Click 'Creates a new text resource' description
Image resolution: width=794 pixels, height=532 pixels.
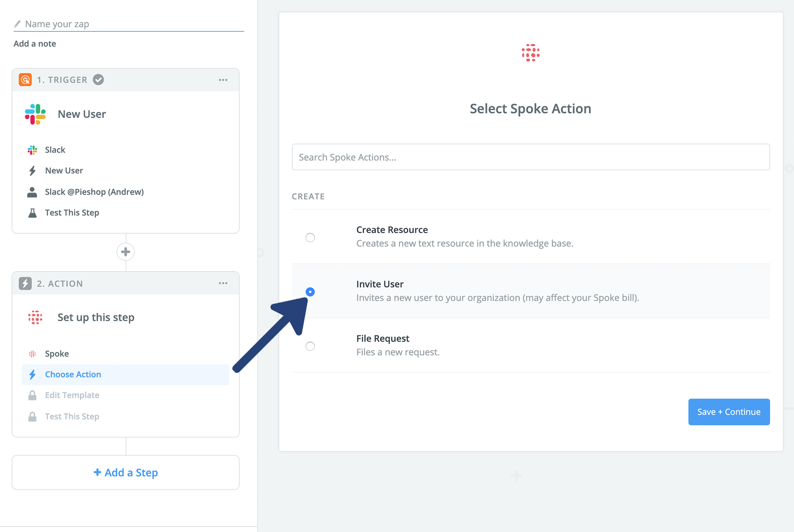[465, 243]
